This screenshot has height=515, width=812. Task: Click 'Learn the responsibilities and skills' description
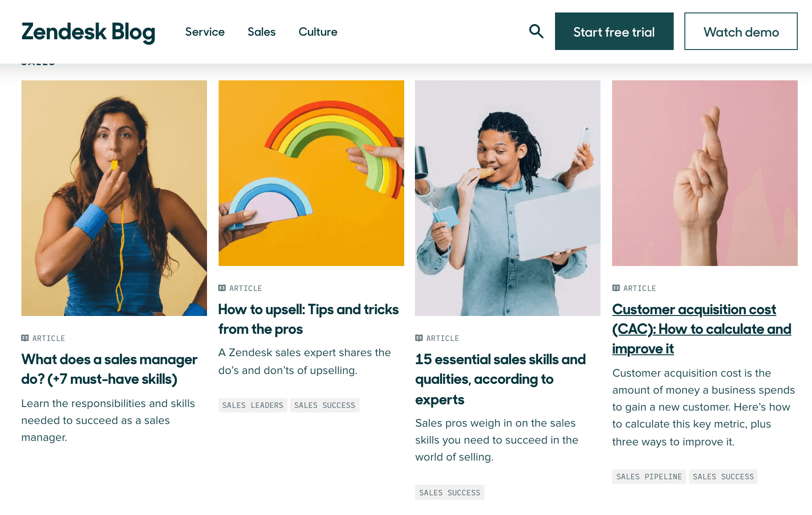(108, 420)
